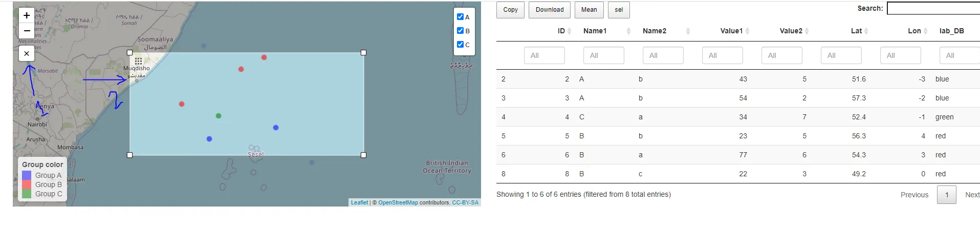Click top-left resize handle of selection rectangle
Viewport: 980px width, 247px height.
click(x=129, y=52)
